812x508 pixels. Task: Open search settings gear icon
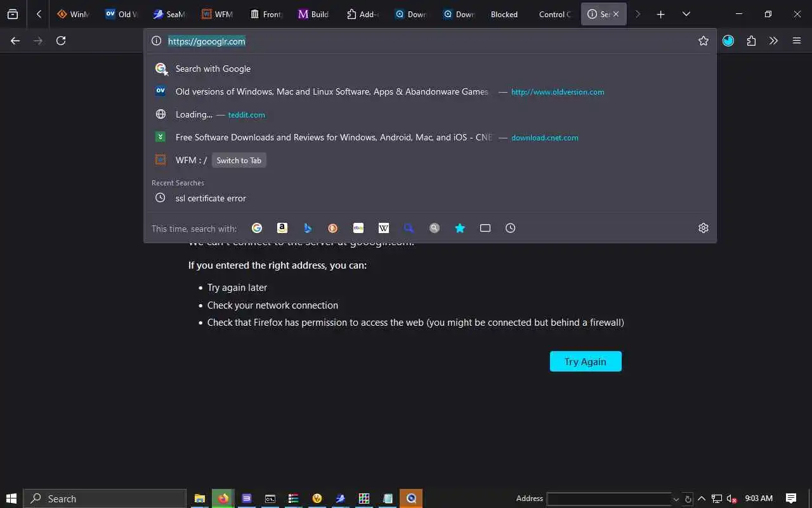click(704, 228)
